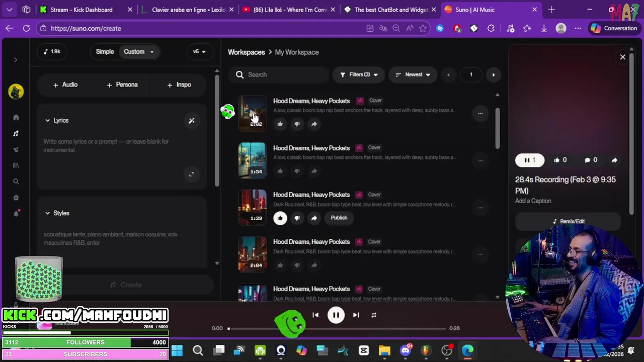Open the Filters (3) dropdown
Image resolution: width=644 pixels, height=362 pixels.
[x=359, y=74]
